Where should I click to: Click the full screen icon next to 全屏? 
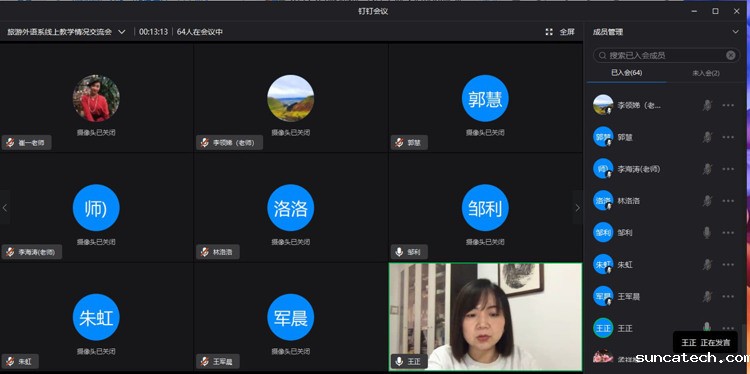click(549, 32)
